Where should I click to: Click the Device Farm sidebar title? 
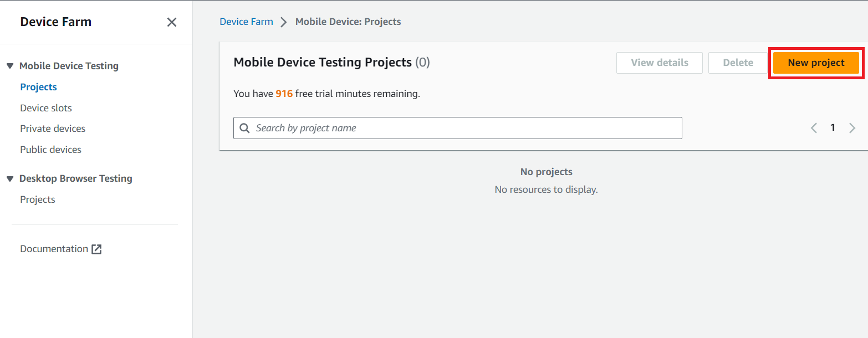click(56, 22)
